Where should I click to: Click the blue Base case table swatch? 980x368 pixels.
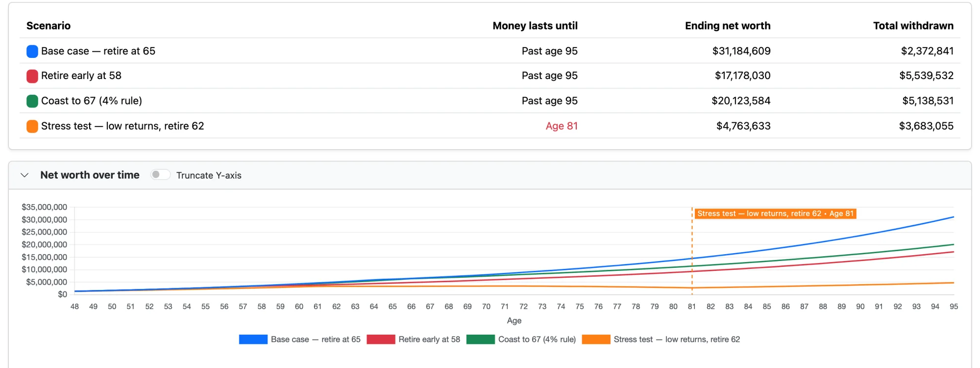tap(32, 51)
